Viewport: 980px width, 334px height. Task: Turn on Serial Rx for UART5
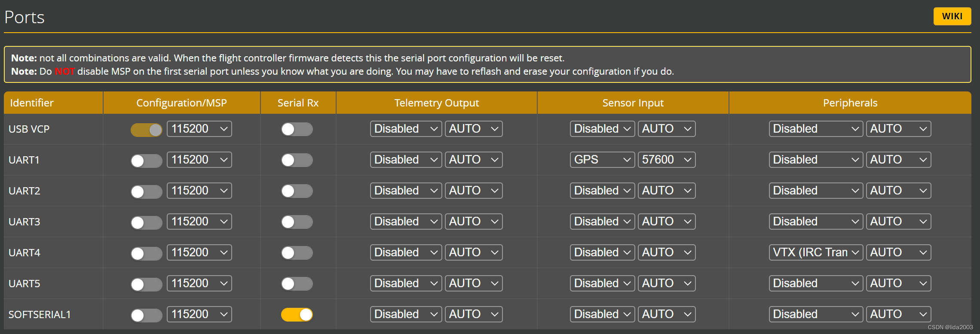click(x=297, y=284)
